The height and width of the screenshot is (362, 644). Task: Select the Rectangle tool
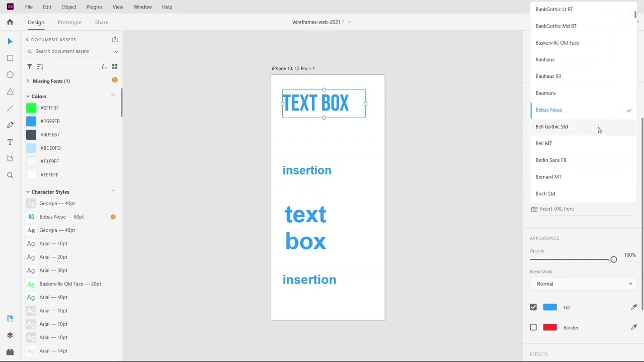10,58
